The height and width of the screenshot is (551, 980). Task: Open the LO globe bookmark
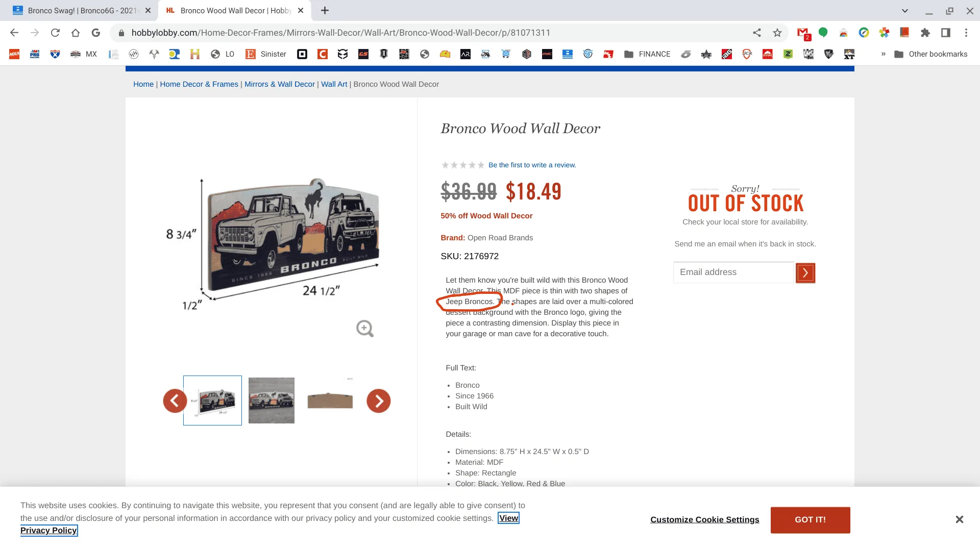(223, 54)
